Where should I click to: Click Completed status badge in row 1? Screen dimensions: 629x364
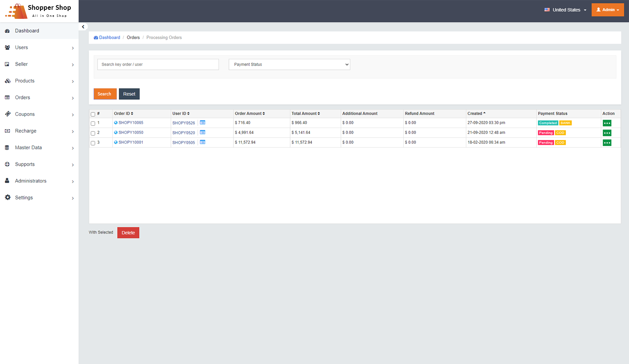tap(548, 123)
